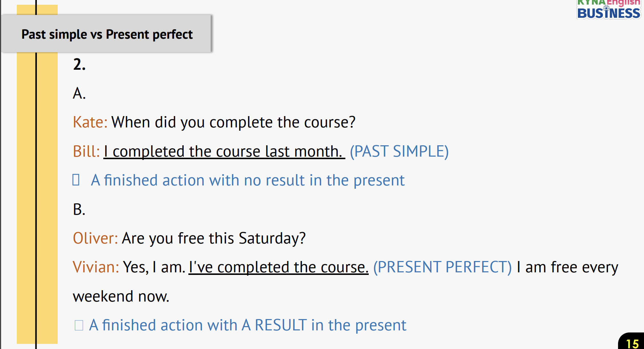The height and width of the screenshot is (349, 644).
Task: Click the KYNA English Business logo
Action: point(608,9)
